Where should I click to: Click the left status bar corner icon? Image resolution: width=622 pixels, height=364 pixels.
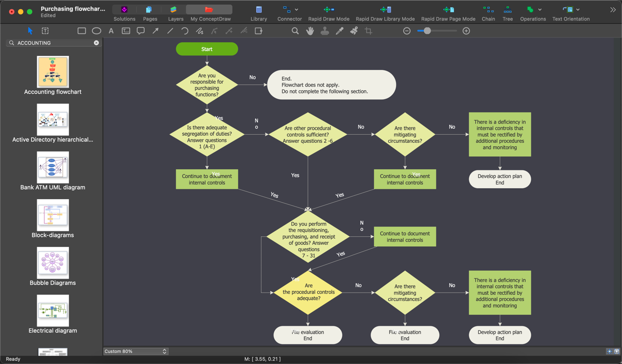(609, 351)
